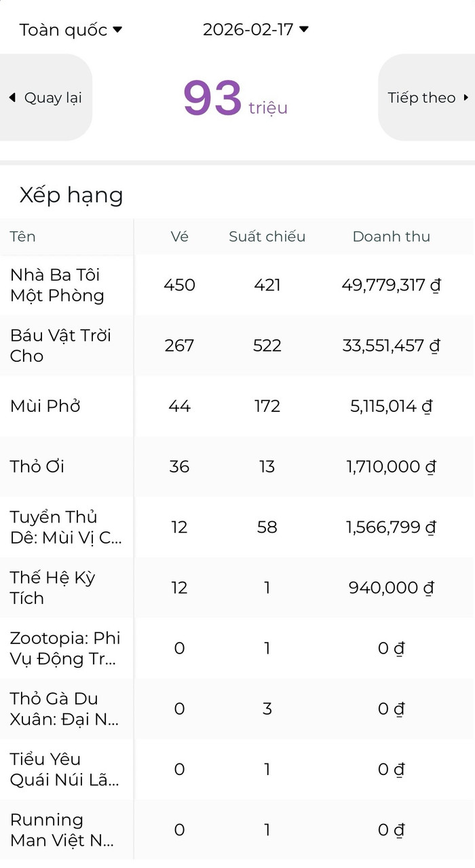
Task: Select Tiểu Yêu Quái Núi movie row
Action: (x=64, y=769)
